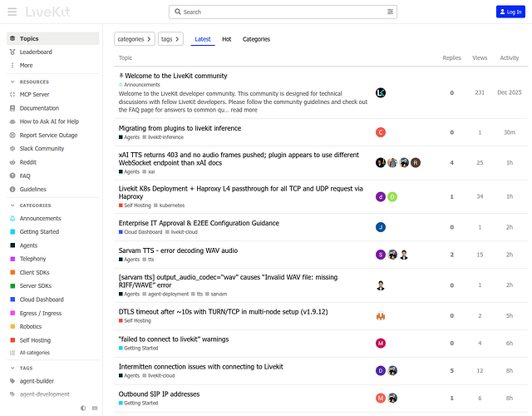Sort by Replies column header

[451, 57]
